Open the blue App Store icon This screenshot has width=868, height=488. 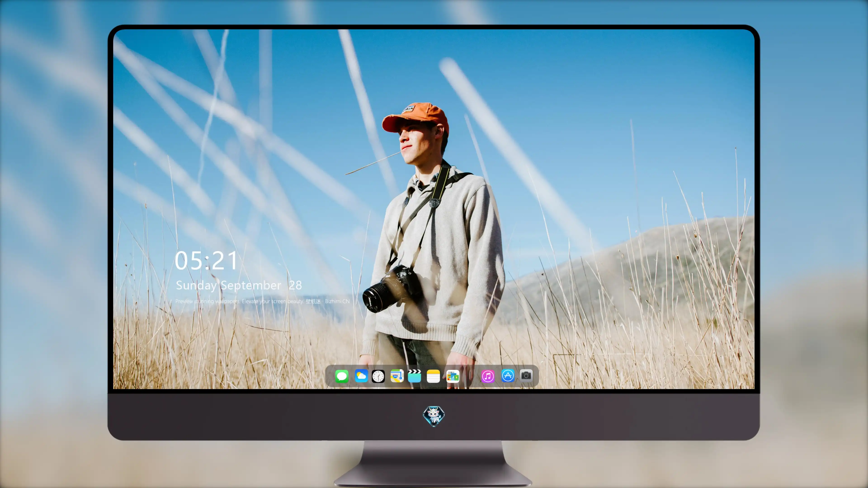(508, 375)
